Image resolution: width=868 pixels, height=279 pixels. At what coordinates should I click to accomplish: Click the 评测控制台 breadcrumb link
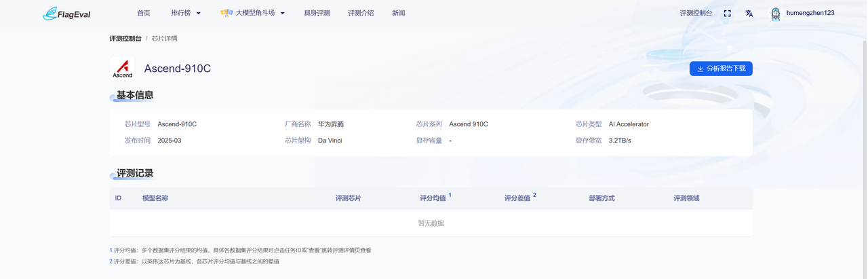point(125,39)
